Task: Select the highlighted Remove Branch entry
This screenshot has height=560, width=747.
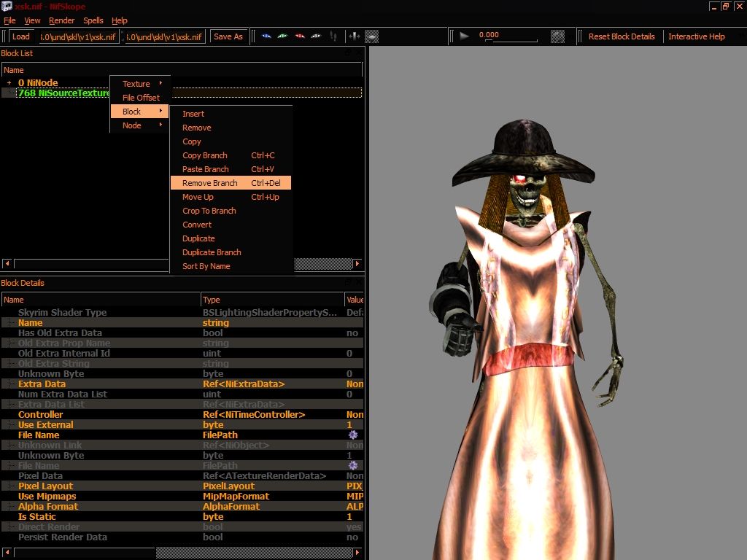Action: pyautogui.click(x=231, y=183)
